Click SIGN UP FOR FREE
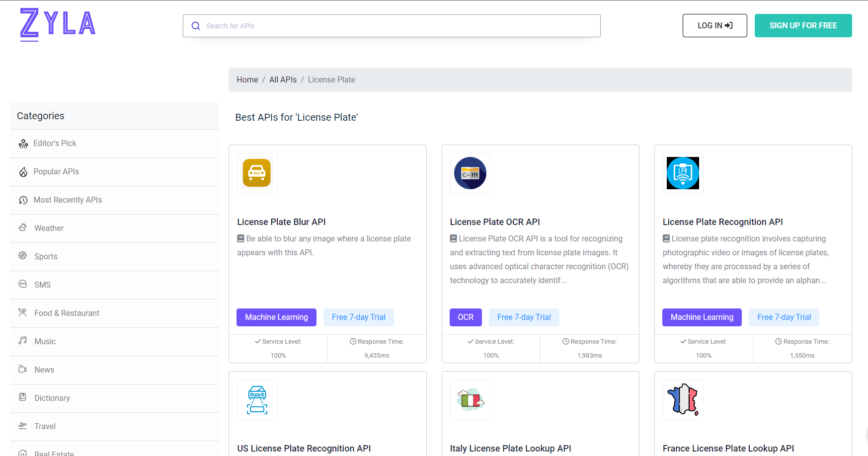 (x=803, y=25)
